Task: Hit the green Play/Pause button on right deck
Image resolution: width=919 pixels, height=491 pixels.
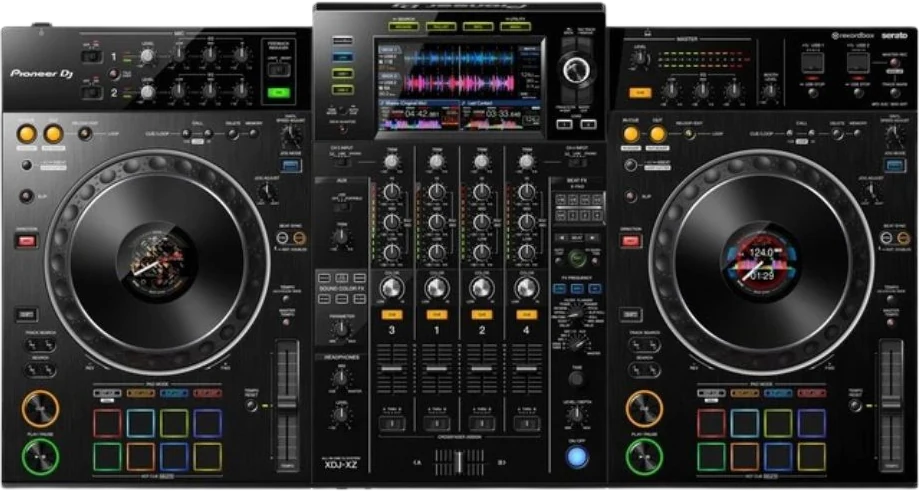Action: coord(644,456)
